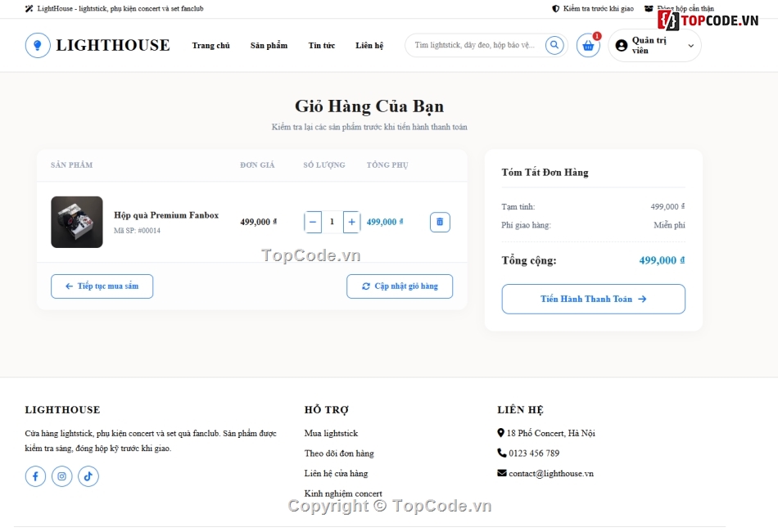Decrease quantity with minus button
This screenshot has height=532, width=778.
pos(313,222)
